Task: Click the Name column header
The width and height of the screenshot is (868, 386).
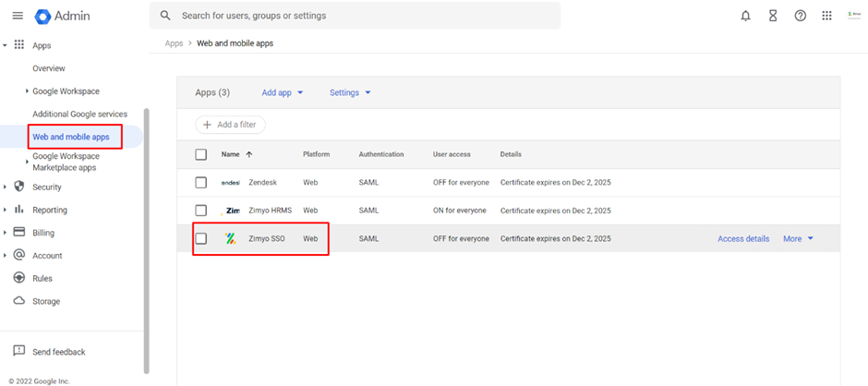Action: pos(230,154)
